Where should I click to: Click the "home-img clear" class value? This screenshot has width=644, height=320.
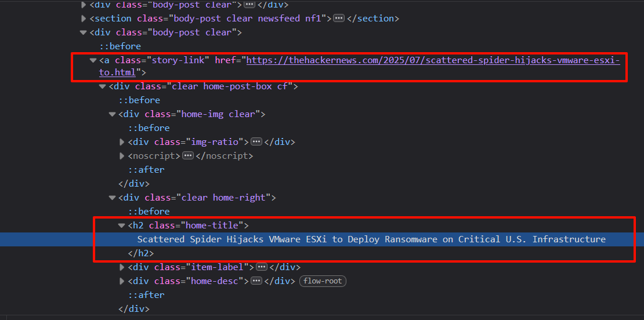pyautogui.click(x=218, y=114)
